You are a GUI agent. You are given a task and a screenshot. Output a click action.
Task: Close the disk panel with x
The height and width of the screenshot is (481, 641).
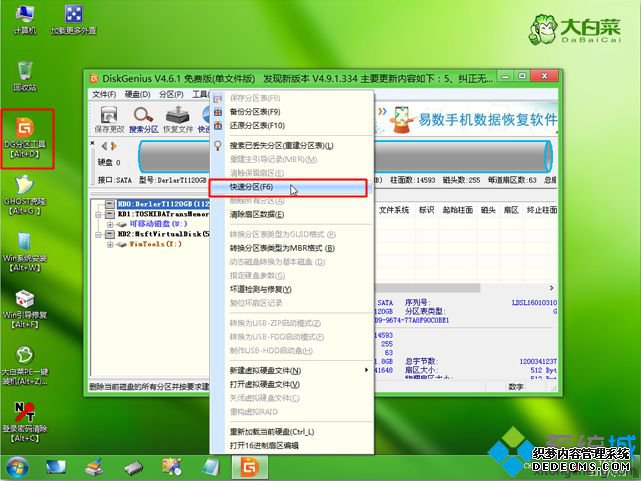92,143
